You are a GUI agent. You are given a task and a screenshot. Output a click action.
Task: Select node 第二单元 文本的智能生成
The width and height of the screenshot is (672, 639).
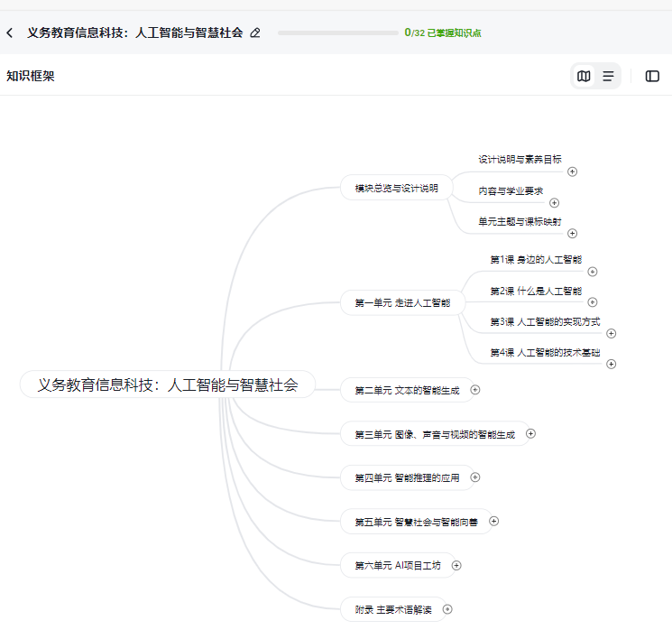point(407,390)
